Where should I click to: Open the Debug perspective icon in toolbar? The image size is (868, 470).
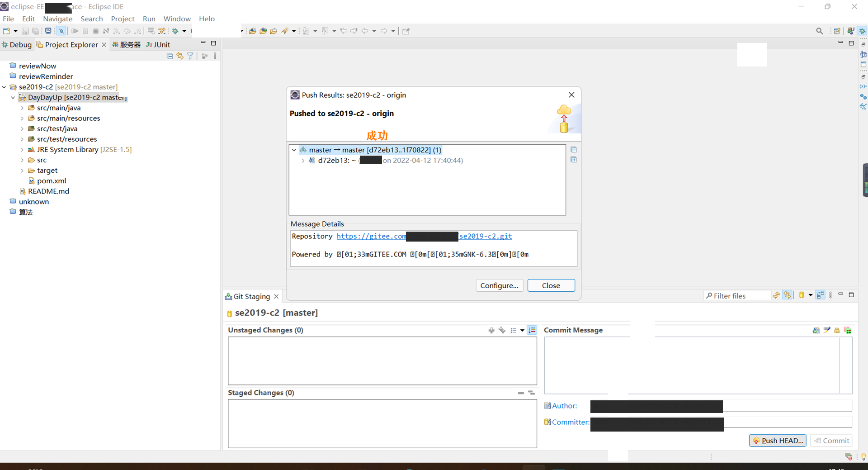(863, 31)
